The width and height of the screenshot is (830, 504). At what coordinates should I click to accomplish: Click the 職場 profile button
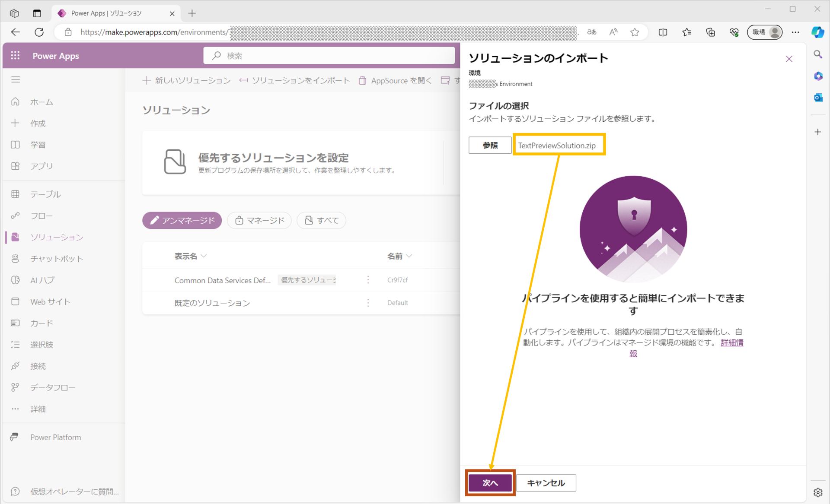click(x=765, y=32)
